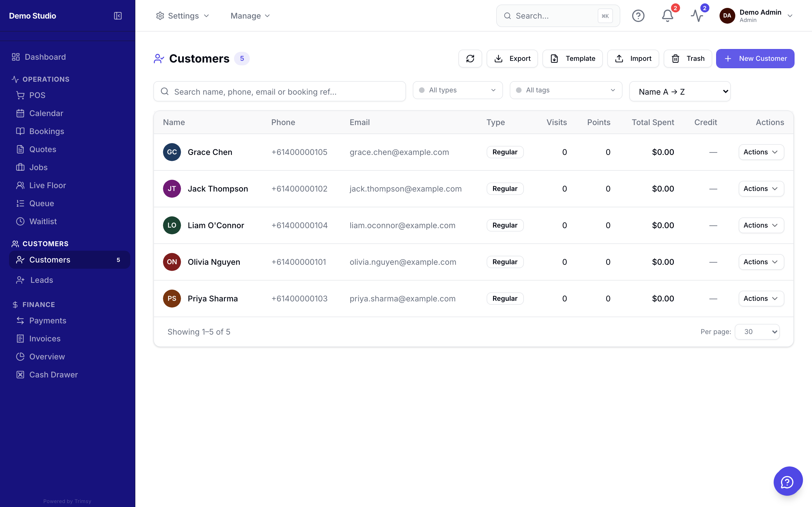Change the per page count selector
This screenshot has height=507, width=812.
[x=757, y=332]
